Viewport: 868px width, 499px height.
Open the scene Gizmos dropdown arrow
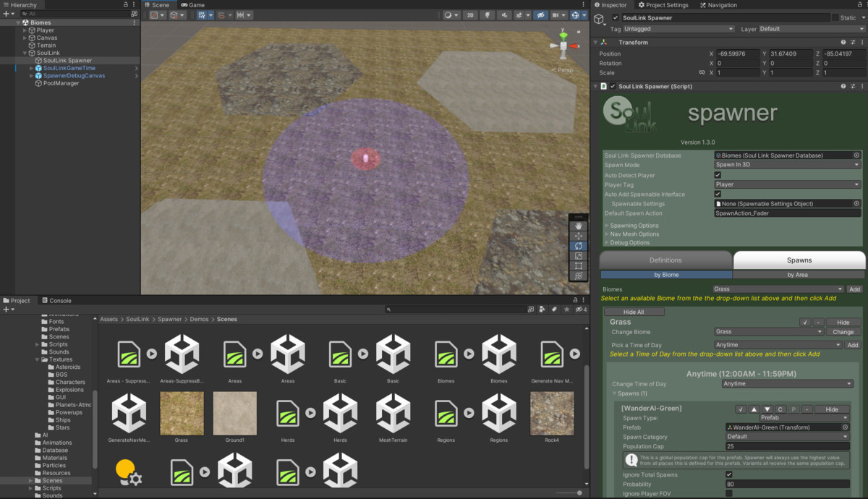[x=584, y=15]
